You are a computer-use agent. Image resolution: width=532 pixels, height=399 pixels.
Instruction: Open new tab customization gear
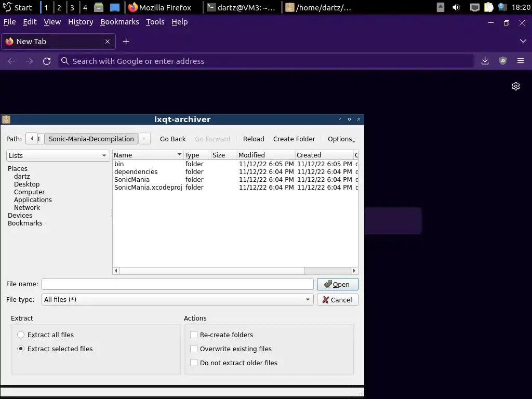click(x=516, y=86)
